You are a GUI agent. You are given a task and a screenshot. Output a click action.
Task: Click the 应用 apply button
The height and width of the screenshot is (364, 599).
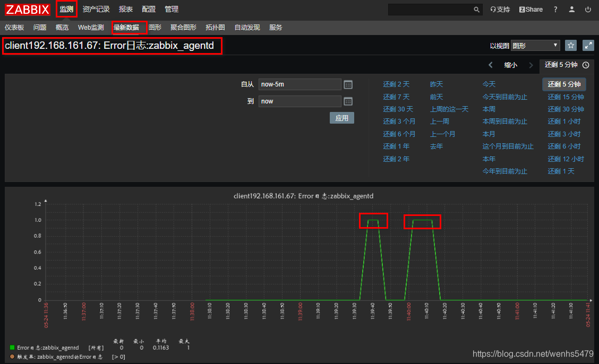342,118
